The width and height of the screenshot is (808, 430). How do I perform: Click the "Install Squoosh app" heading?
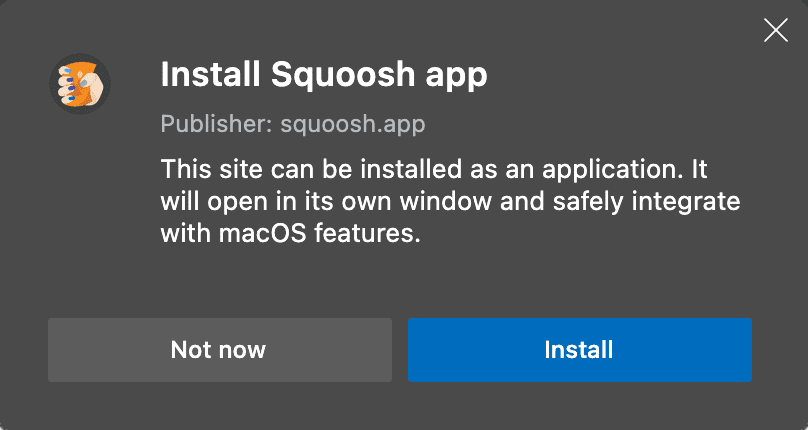point(324,76)
